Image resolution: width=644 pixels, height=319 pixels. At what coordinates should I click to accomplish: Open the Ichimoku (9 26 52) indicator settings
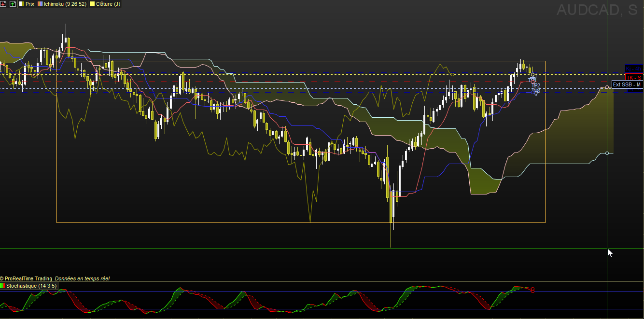pyautogui.click(x=62, y=4)
